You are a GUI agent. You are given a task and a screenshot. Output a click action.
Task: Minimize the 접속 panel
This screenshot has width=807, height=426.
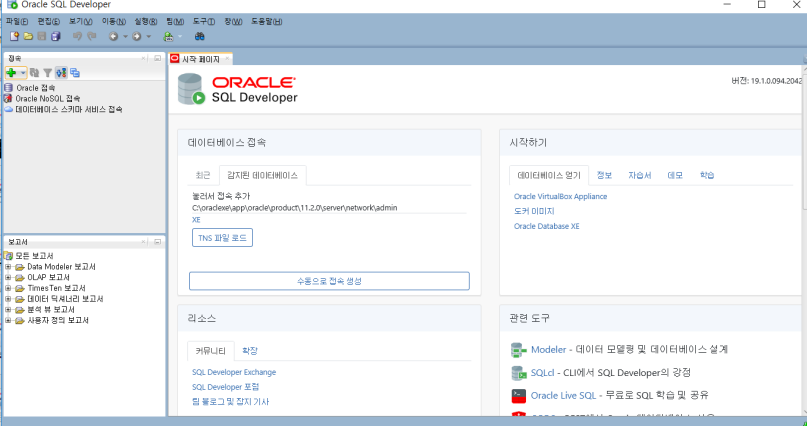157,59
